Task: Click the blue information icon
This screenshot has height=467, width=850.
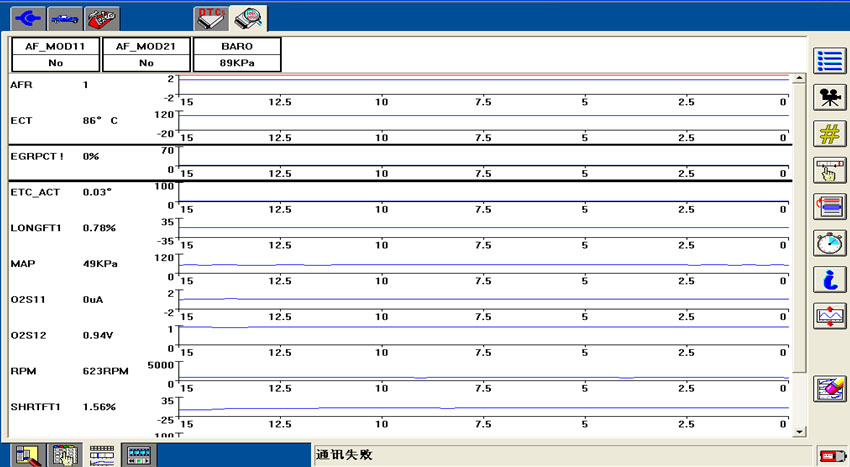Action: tap(829, 280)
